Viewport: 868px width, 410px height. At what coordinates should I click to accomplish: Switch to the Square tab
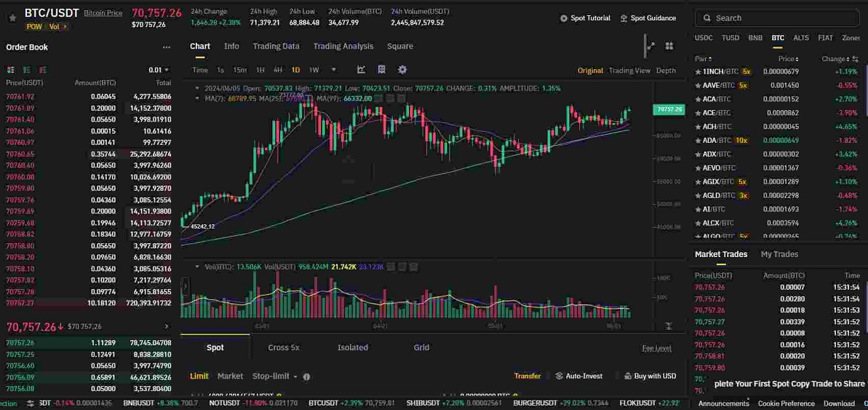(399, 47)
